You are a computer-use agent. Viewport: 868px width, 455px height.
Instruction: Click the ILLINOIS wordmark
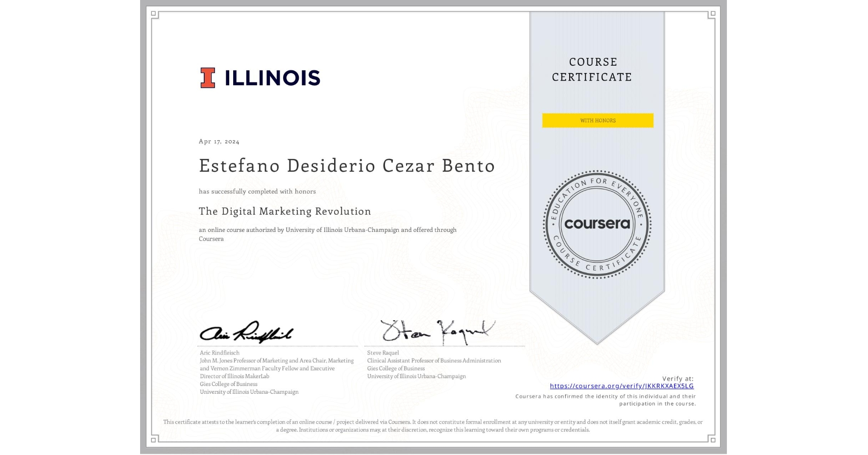[x=272, y=78]
